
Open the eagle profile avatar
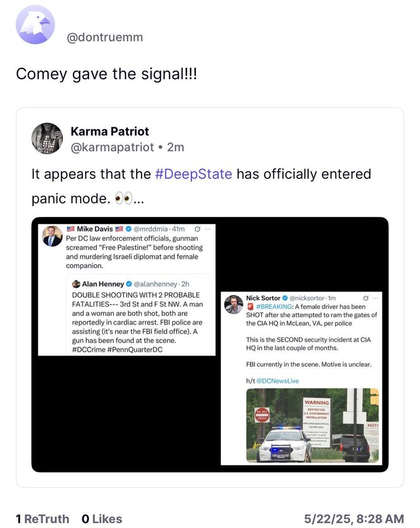pyautogui.click(x=35, y=25)
